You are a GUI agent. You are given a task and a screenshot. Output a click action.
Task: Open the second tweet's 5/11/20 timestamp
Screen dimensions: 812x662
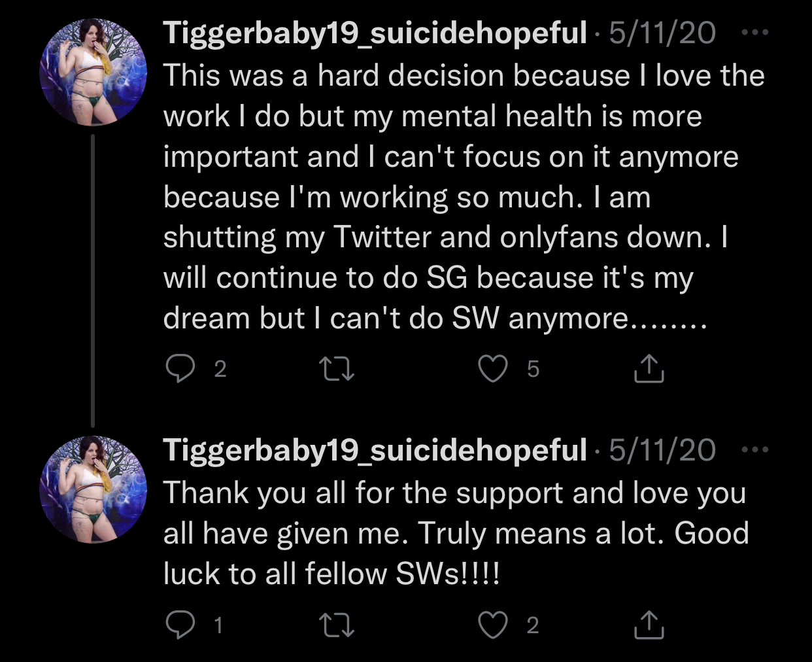pyautogui.click(x=662, y=450)
